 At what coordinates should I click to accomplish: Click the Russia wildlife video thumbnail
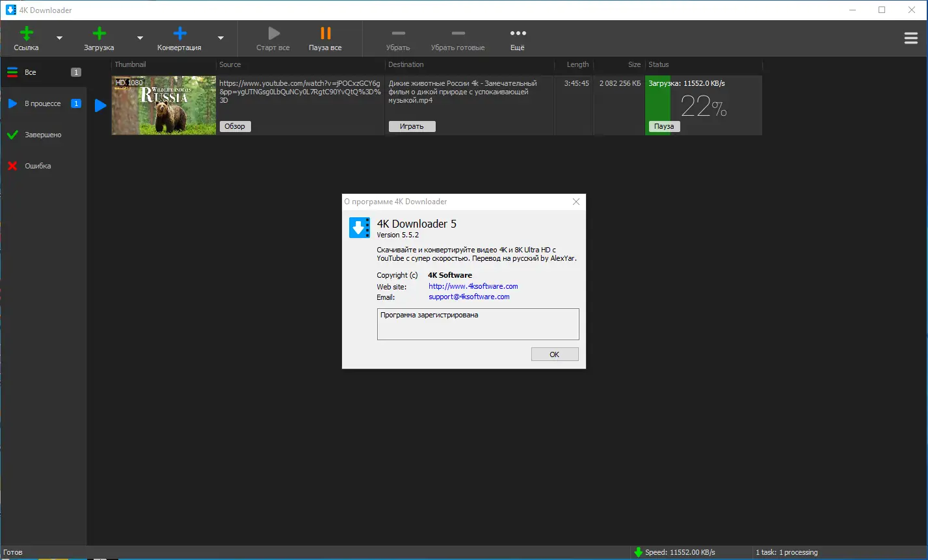[x=163, y=104]
